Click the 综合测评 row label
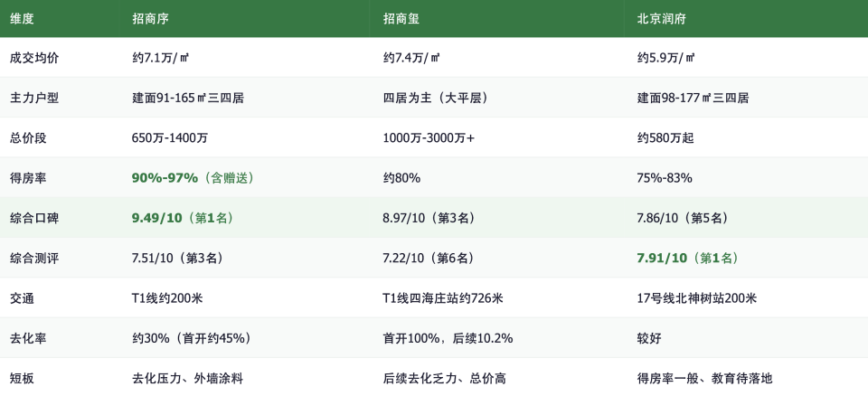The width and height of the screenshot is (868, 396). (x=34, y=258)
